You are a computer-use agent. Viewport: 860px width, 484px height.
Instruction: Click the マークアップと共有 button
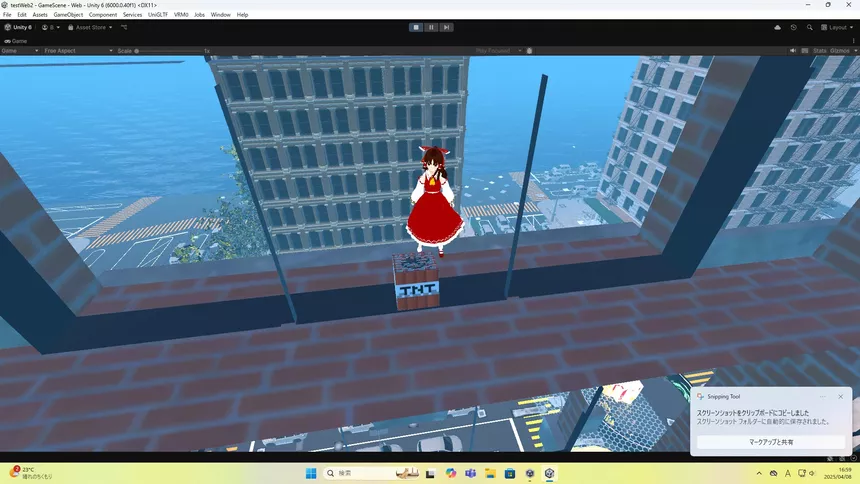coord(771,442)
